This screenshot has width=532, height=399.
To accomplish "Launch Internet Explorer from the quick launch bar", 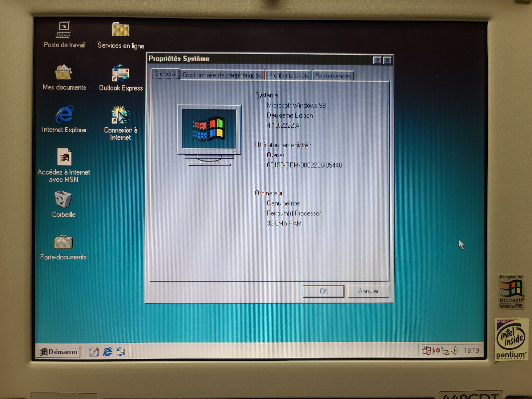I will click(x=107, y=351).
